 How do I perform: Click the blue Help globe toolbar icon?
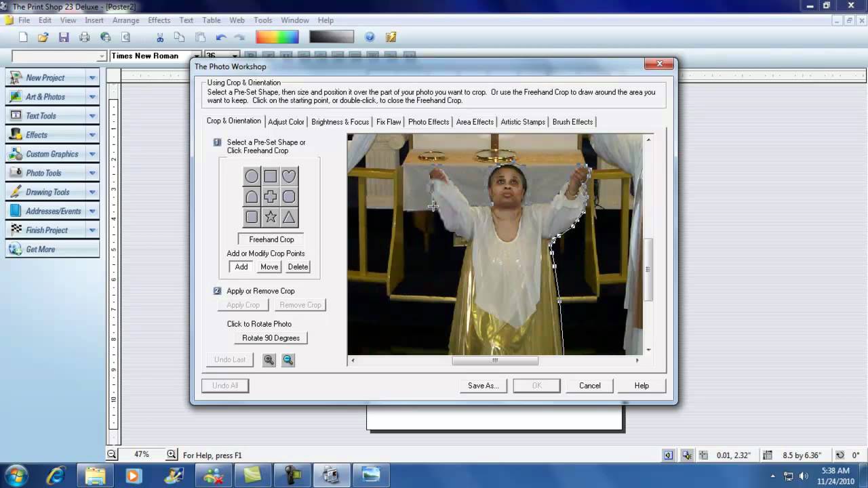click(x=370, y=37)
